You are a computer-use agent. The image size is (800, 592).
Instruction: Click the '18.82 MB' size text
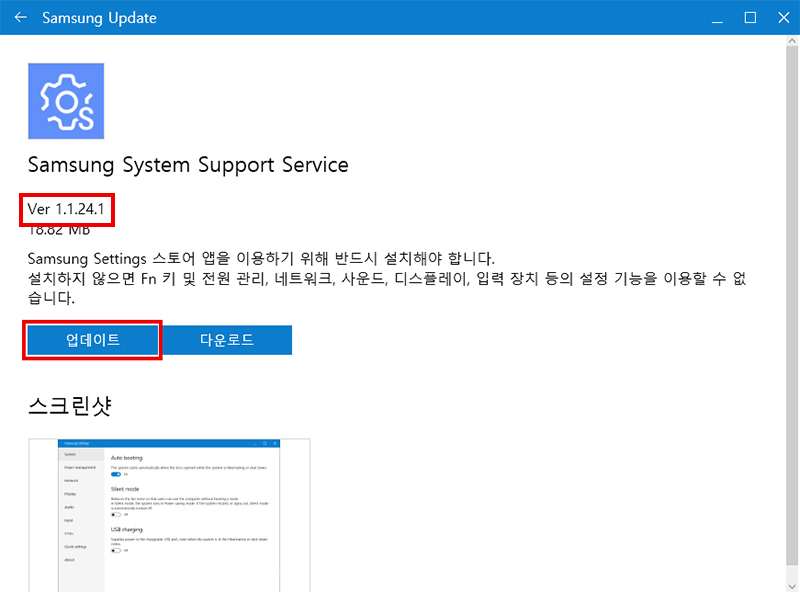(x=59, y=231)
